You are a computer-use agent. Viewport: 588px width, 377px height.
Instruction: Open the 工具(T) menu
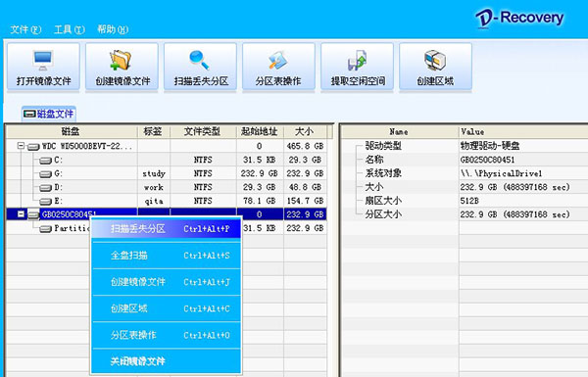pos(70,29)
